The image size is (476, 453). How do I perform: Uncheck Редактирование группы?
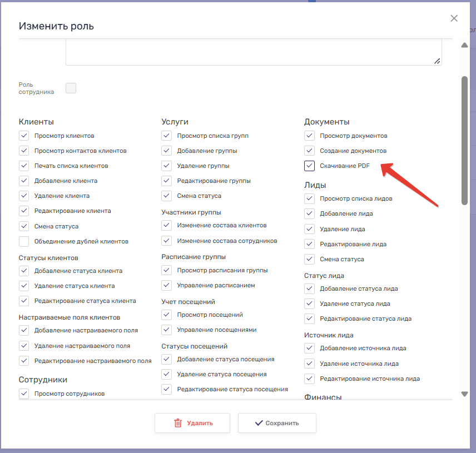click(167, 181)
